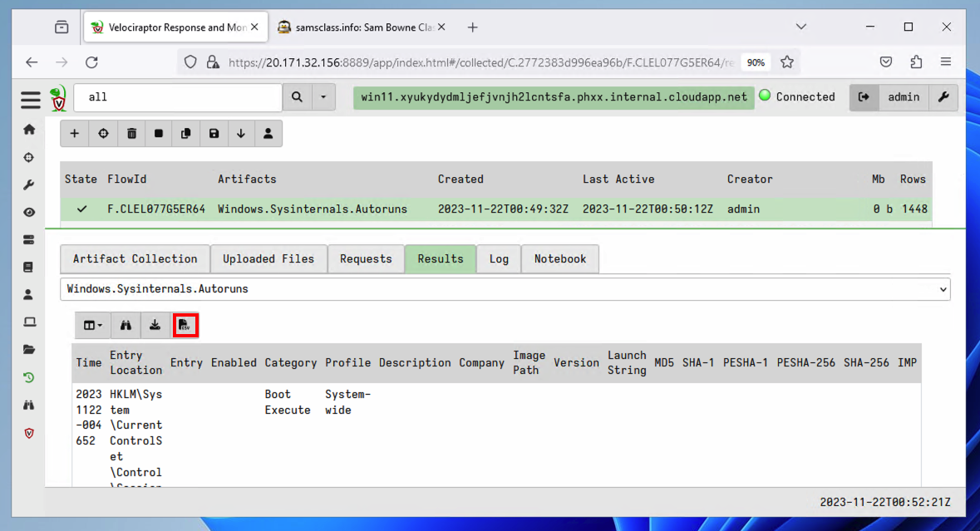Viewport: 980px width, 531px height.
Task: Select the Results tab
Action: (441, 258)
